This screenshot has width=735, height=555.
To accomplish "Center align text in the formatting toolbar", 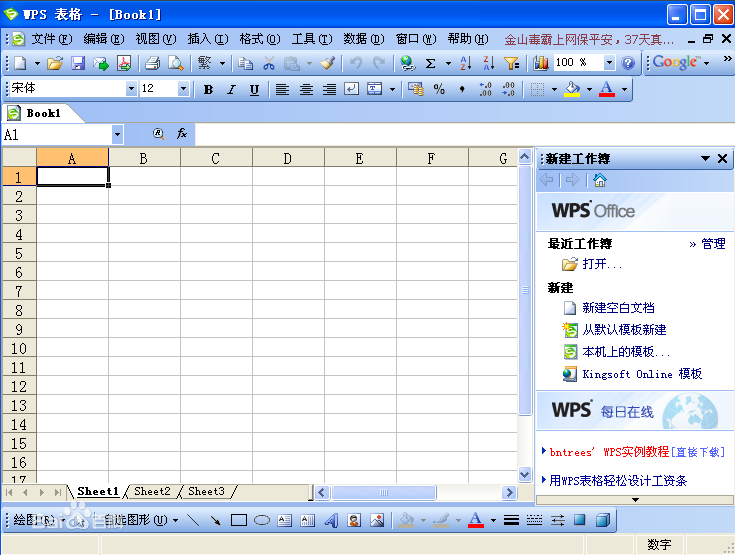I will point(306,89).
